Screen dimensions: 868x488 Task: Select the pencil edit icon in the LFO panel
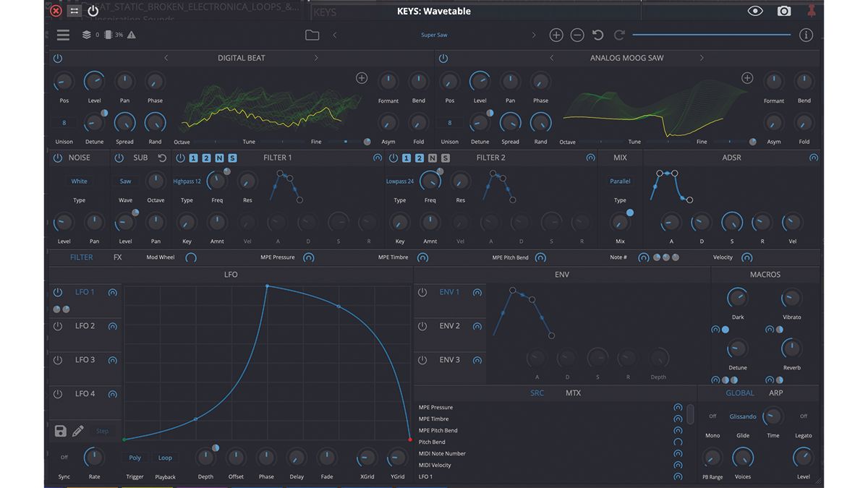click(x=77, y=430)
